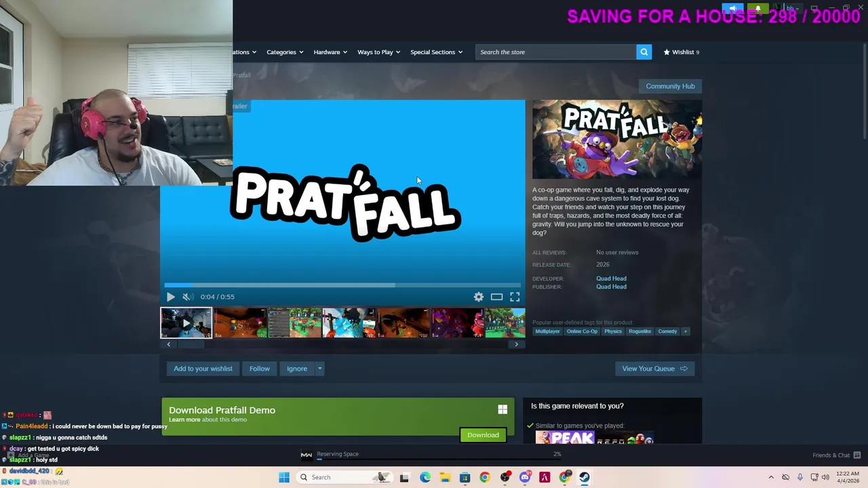This screenshot has width=868, height=488.
Task: Open Task View in the taskbar
Action: pyautogui.click(x=404, y=477)
